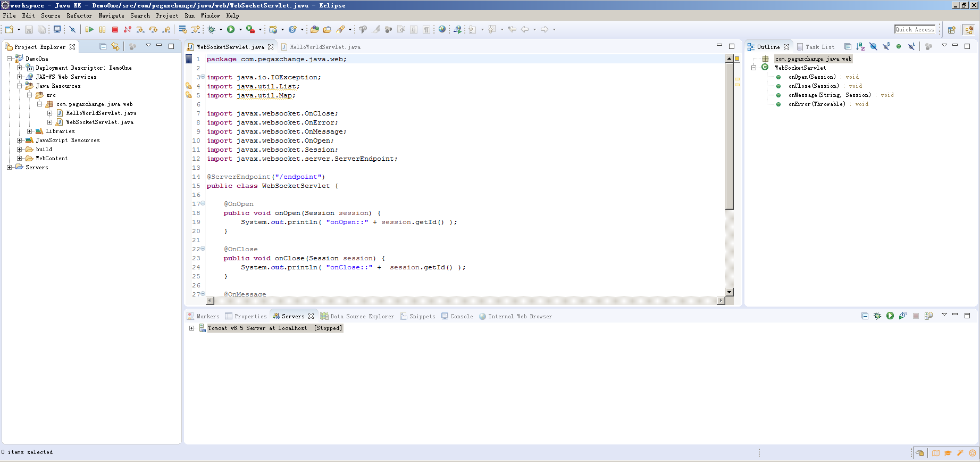Switch to HelloWorldServlet.java editor tab
Viewport: 980px width, 462px height.
321,47
